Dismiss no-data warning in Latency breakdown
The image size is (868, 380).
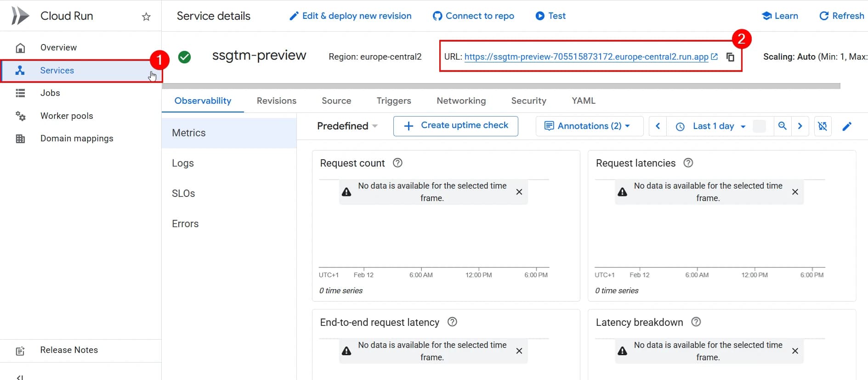795,351
